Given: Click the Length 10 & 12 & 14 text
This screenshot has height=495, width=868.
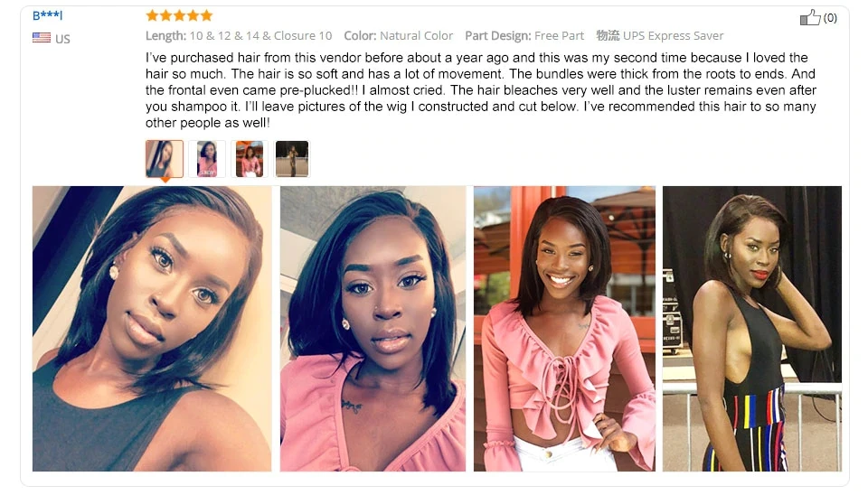Looking at the screenshot, I should pyautogui.click(x=239, y=36).
